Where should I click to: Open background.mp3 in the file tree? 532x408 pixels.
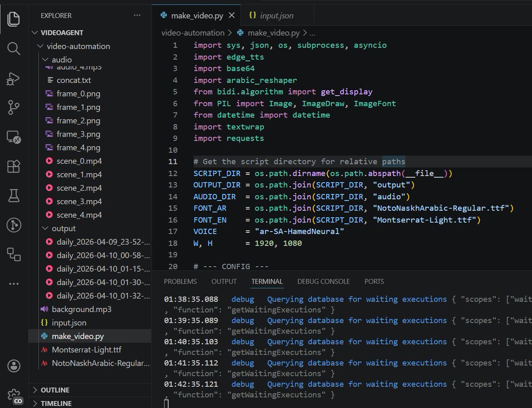(x=82, y=309)
